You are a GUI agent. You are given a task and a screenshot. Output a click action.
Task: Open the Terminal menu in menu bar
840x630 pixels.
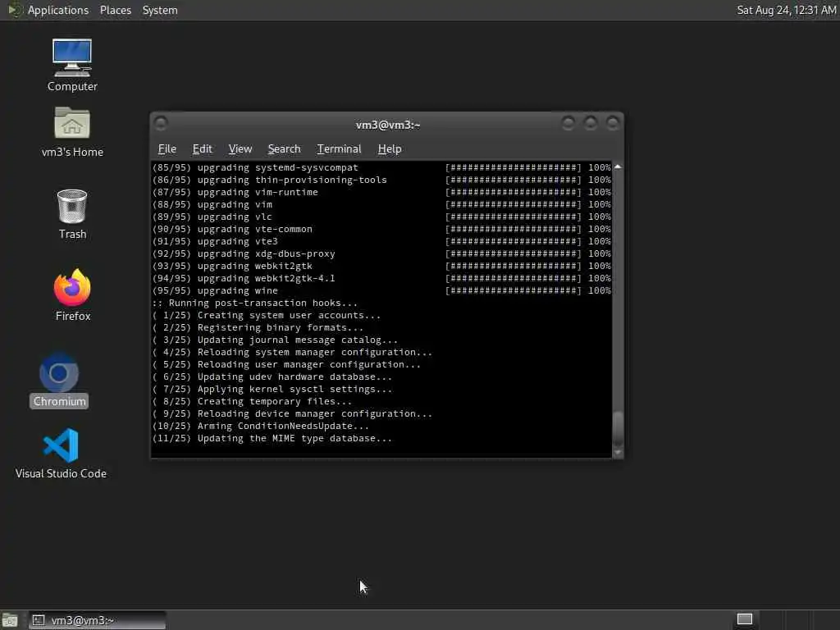coord(339,149)
